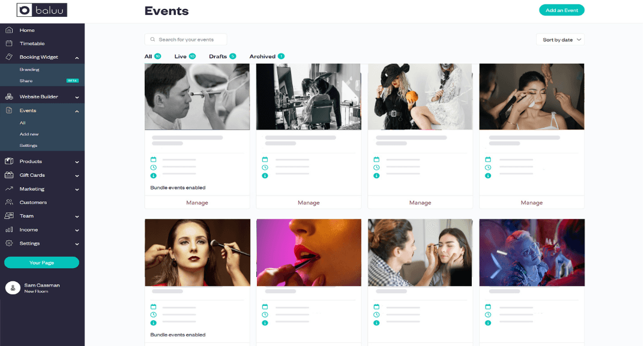Click the Sam Cassman avatar icon
This screenshot has width=644, height=346.
(x=13, y=288)
